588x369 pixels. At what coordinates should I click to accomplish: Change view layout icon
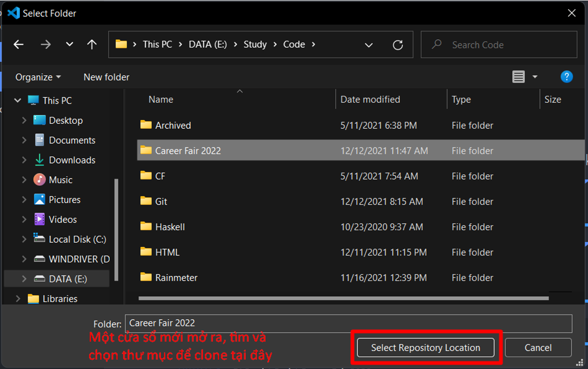[x=519, y=77]
